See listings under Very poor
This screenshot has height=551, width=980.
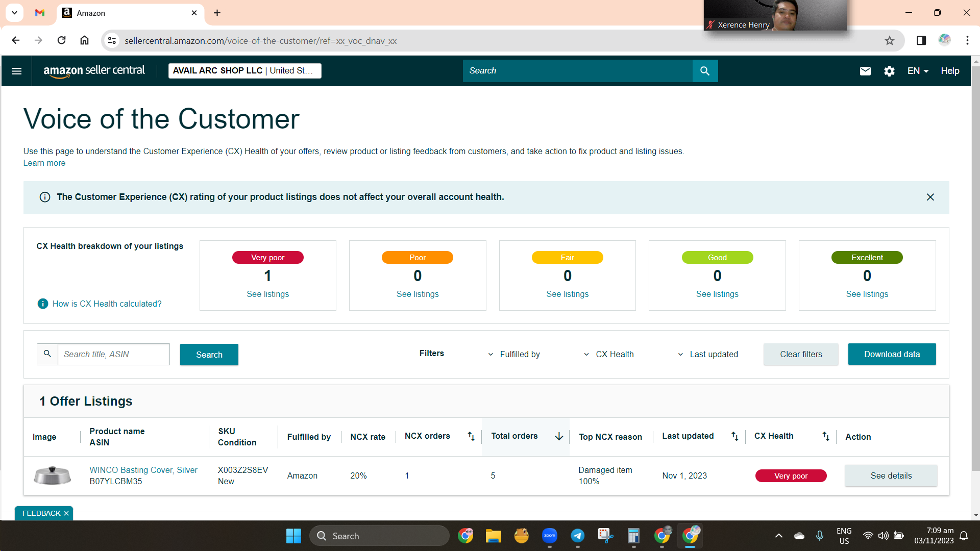coord(267,294)
